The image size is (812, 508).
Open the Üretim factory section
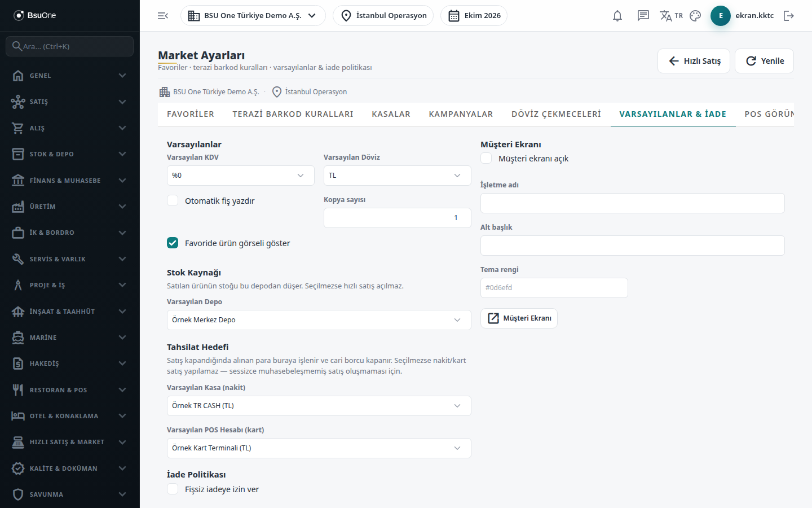click(70, 207)
